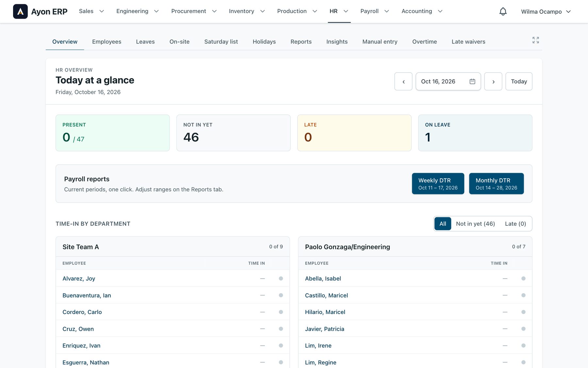The height and width of the screenshot is (368, 588).
Task: Expand view with fullscreen icon
Action: click(x=536, y=40)
